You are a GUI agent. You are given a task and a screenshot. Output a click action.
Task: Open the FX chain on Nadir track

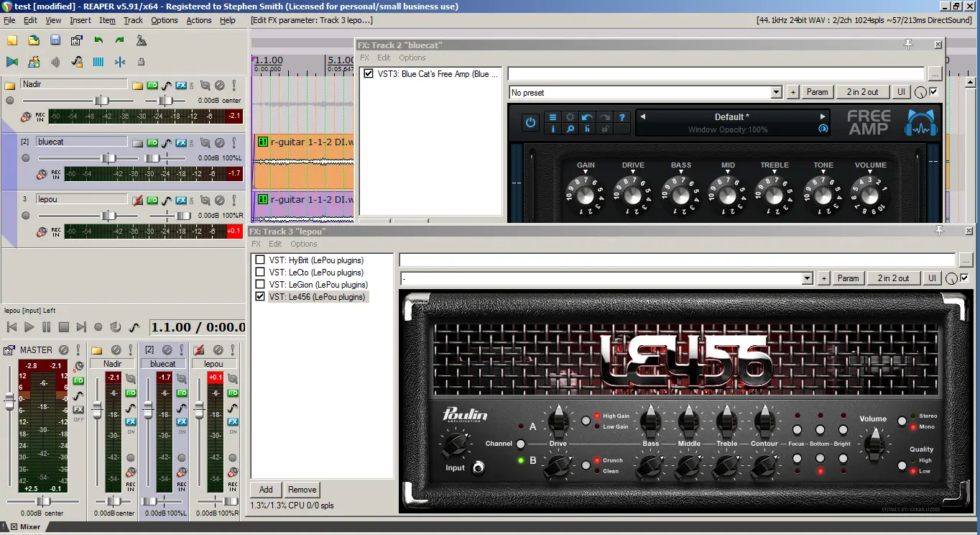pyautogui.click(x=181, y=85)
